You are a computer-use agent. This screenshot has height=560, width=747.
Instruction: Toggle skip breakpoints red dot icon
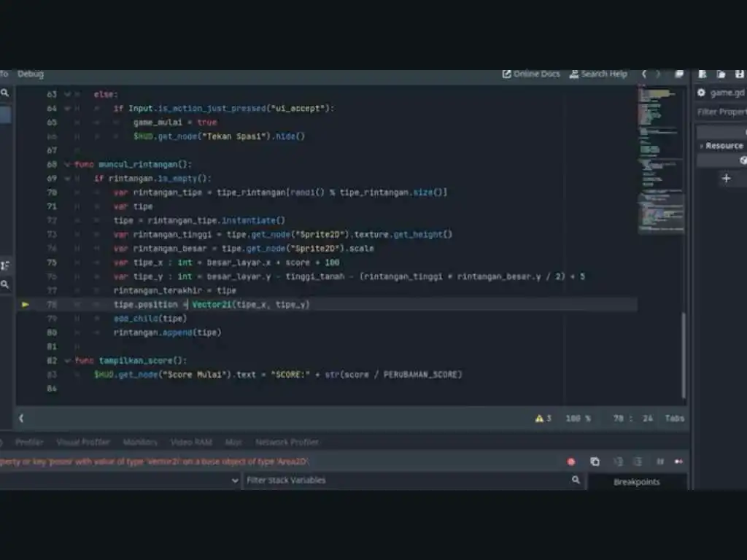[570, 462]
